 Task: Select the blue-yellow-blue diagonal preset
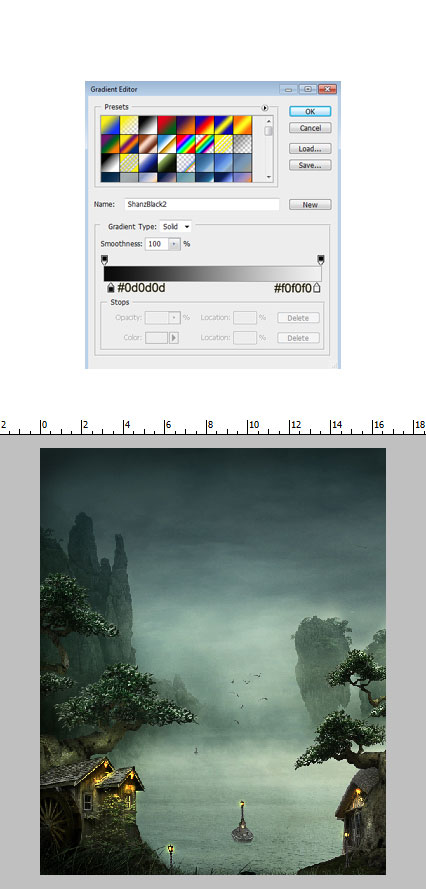(223, 125)
